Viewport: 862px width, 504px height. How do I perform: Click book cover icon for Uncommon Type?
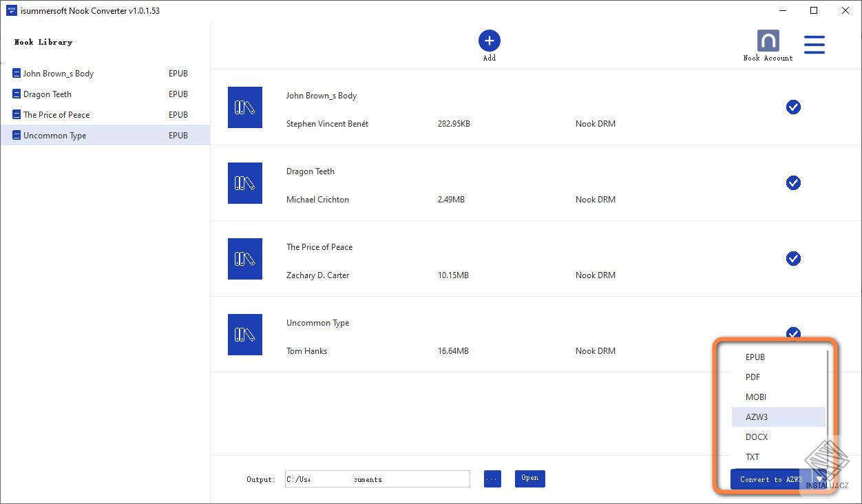point(245,335)
